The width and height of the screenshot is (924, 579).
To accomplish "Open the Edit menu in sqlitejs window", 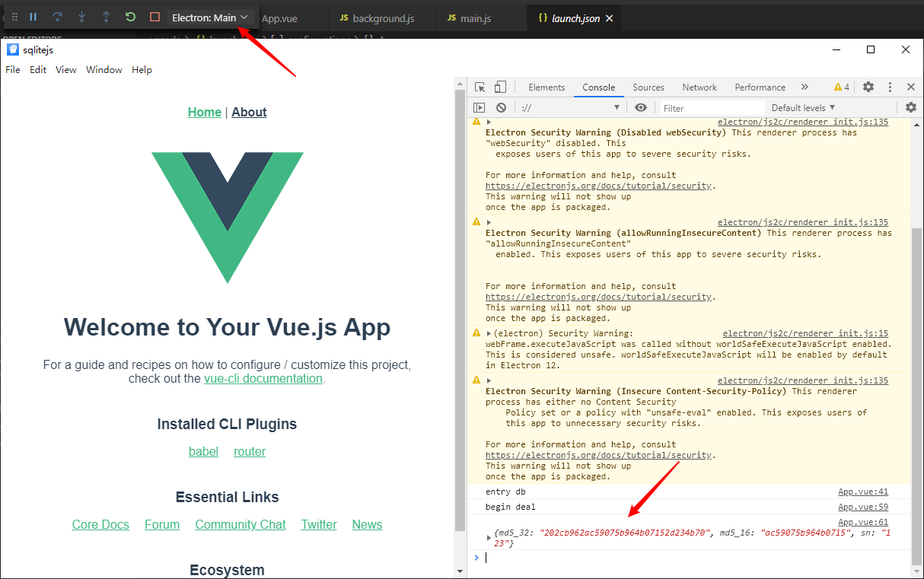I will click(x=38, y=70).
